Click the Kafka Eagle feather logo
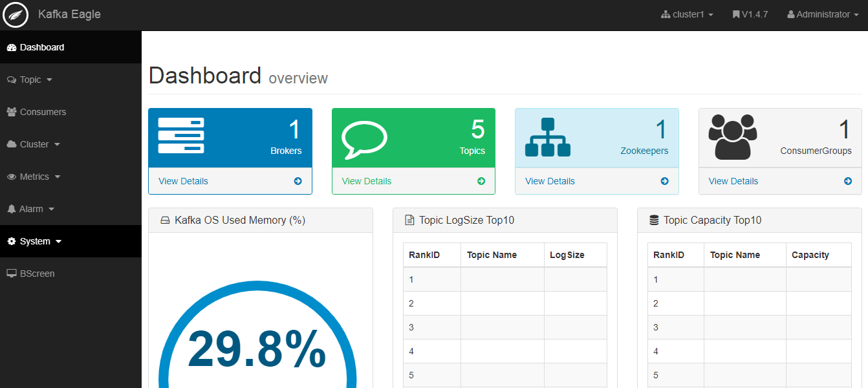 coord(16,15)
